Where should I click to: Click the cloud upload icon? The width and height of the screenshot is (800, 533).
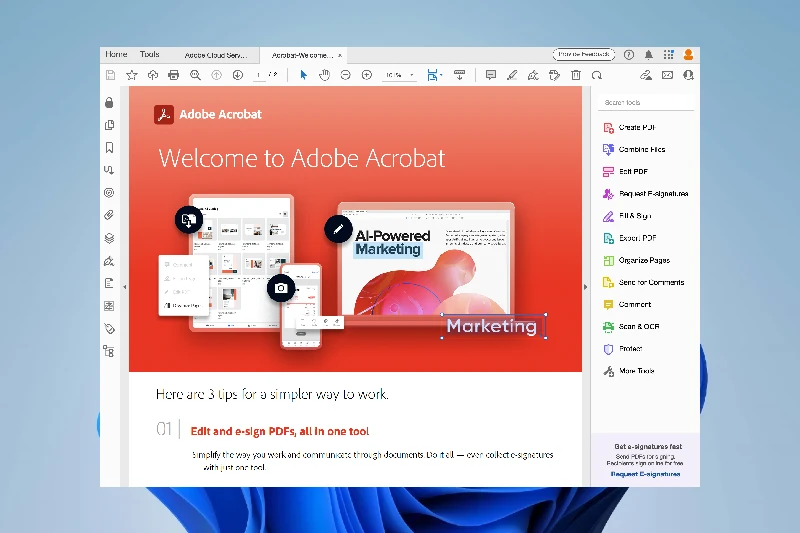tap(153, 75)
